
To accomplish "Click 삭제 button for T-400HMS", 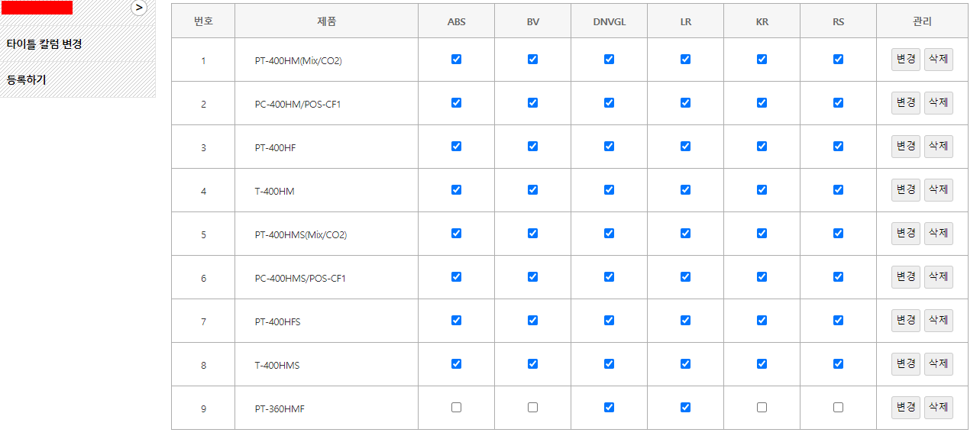I will 939,364.
